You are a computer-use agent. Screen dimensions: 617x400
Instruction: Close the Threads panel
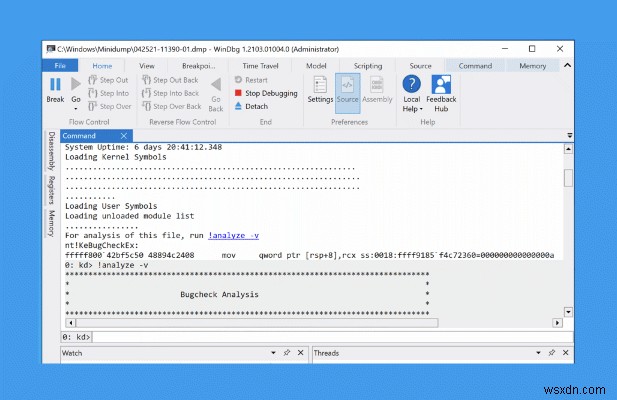coord(565,353)
